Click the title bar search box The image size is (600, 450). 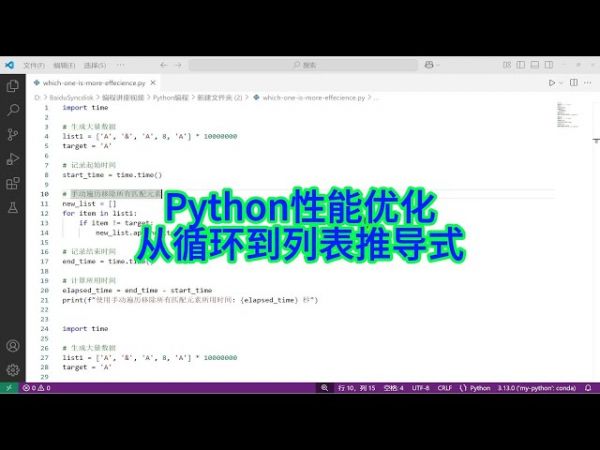303,65
